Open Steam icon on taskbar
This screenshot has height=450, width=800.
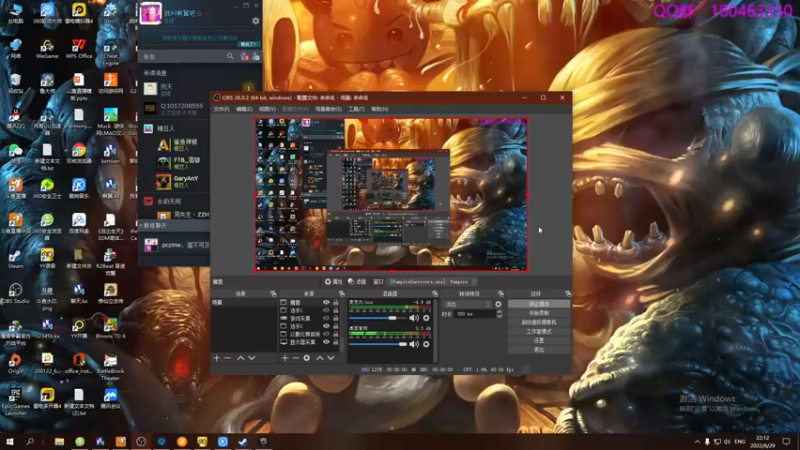[243, 442]
